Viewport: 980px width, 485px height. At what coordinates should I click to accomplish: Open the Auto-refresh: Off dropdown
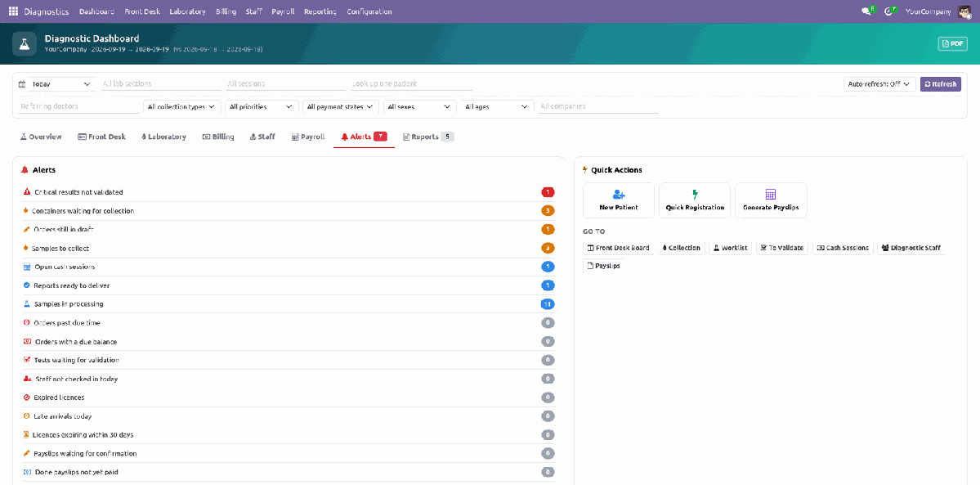[879, 84]
